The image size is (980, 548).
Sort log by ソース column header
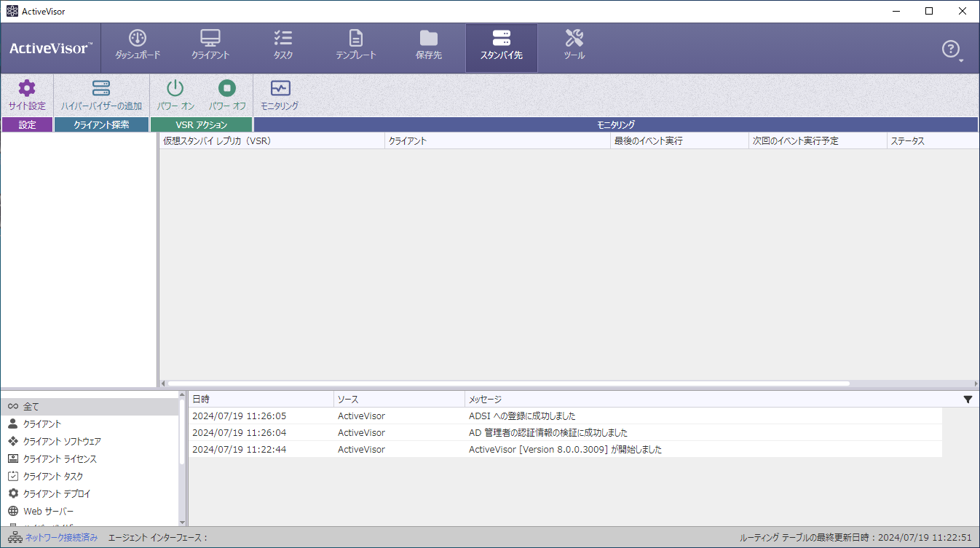(399, 400)
